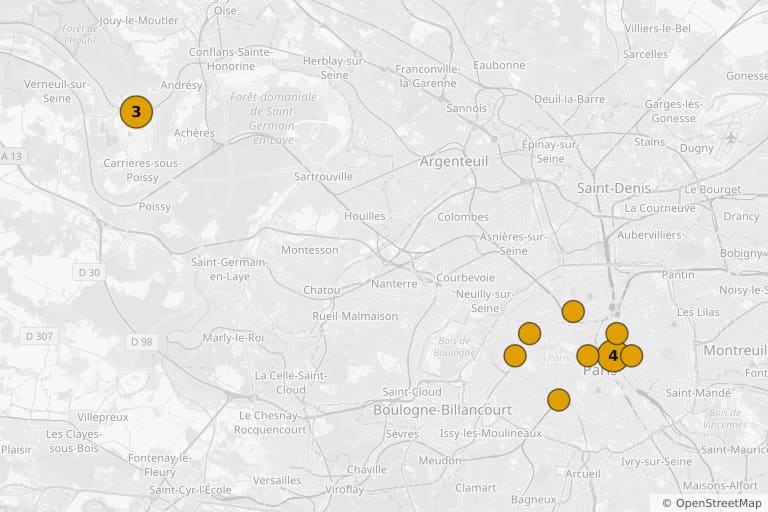The width and height of the screenshot is (768, 512).
Task: Open the cluster marker labeled 4 in Paris
Action: pos(612,356)
